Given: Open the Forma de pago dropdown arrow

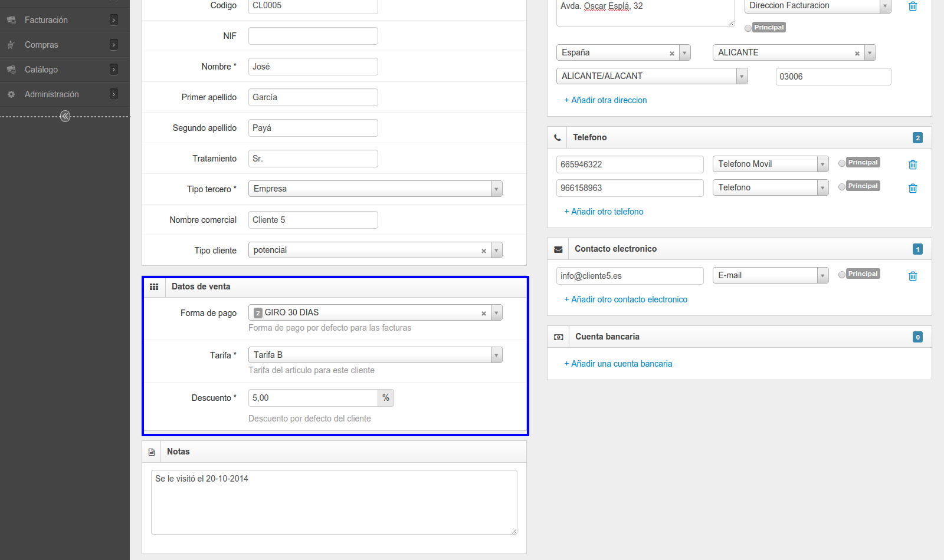Looking at the screenshot, I should (497, 312).
